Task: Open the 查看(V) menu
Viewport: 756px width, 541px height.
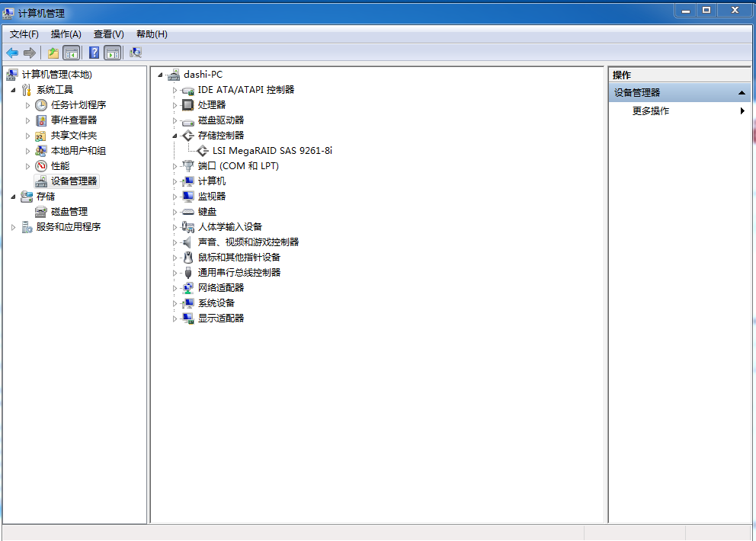Action: 108,34
